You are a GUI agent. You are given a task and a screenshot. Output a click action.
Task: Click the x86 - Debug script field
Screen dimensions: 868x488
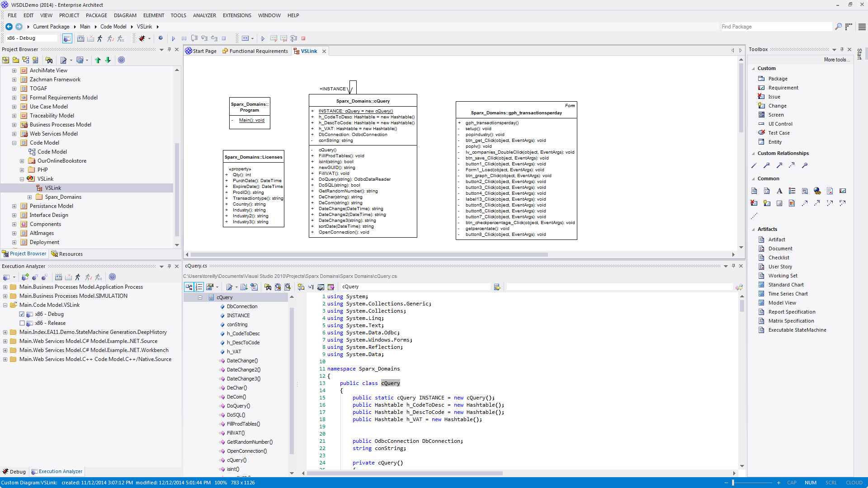(32, 38)
